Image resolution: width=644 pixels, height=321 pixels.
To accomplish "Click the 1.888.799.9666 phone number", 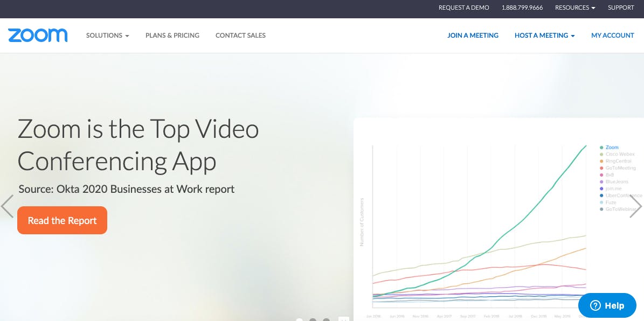I will click(x=522, y=8).
